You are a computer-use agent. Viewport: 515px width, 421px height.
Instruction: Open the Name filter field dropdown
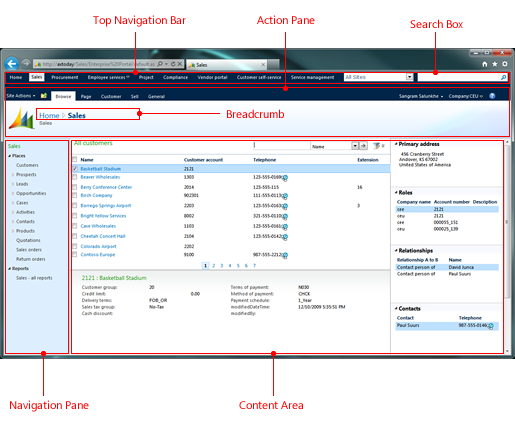355,146
